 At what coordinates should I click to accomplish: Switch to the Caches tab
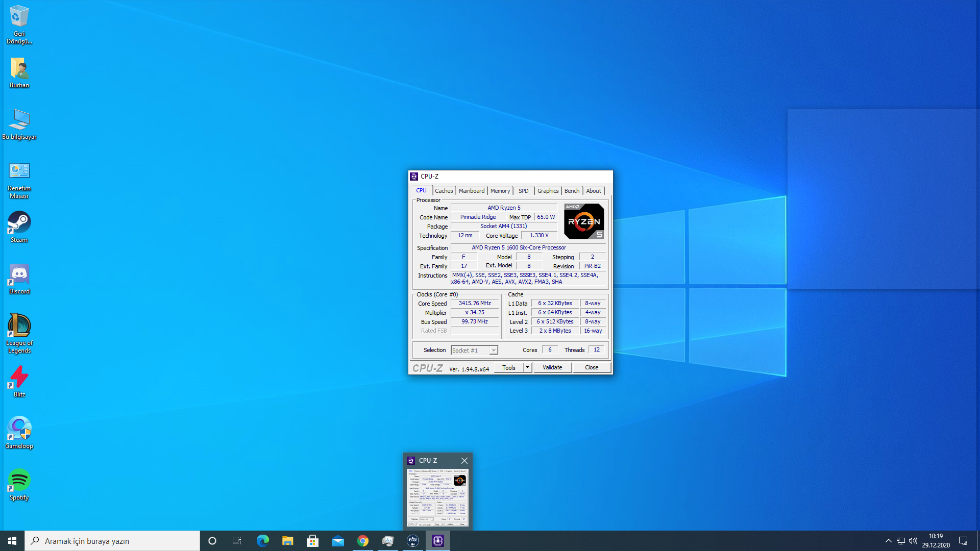[x=444, y=191]
